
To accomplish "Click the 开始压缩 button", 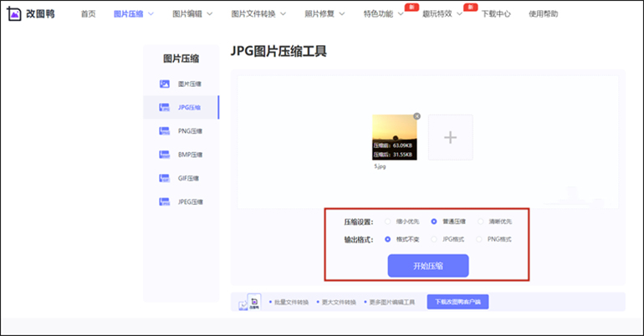I will 427,265.
